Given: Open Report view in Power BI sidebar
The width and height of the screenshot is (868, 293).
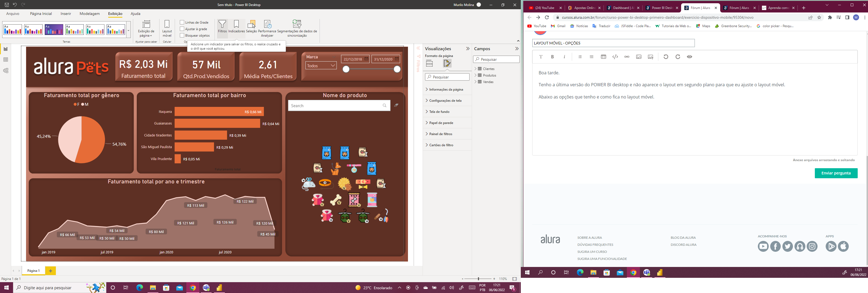Looking at the screenshot, I should coord(6,49).
